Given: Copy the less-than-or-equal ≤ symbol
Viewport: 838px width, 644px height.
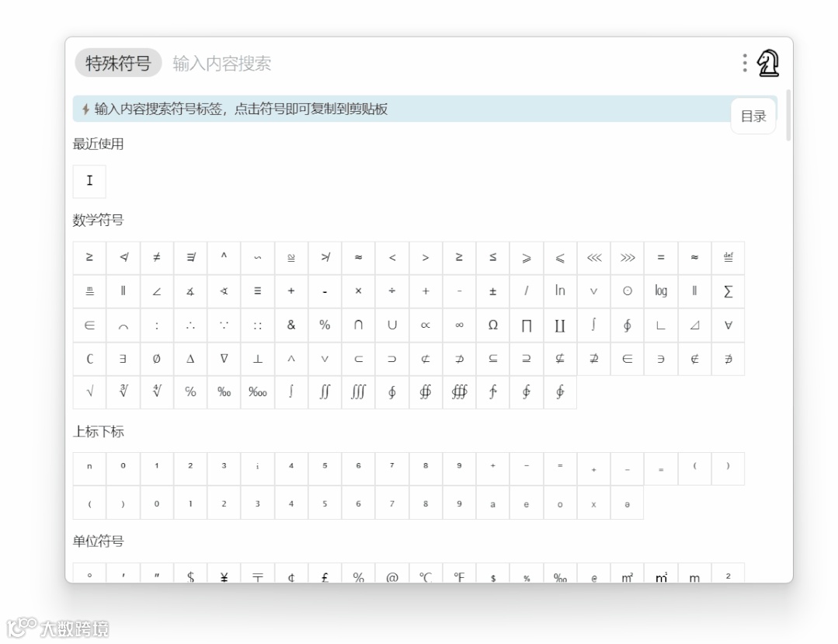Looking at the screenshot, I should 492,258.
